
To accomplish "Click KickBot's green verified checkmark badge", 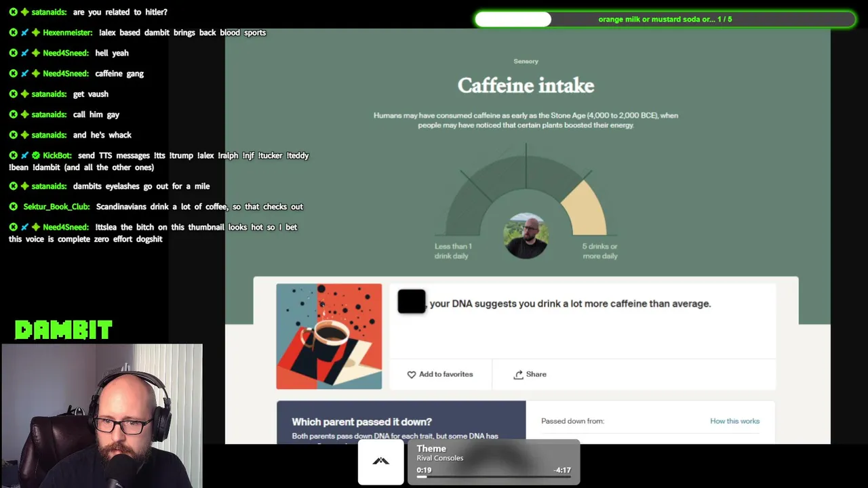I will coord(36,155).
